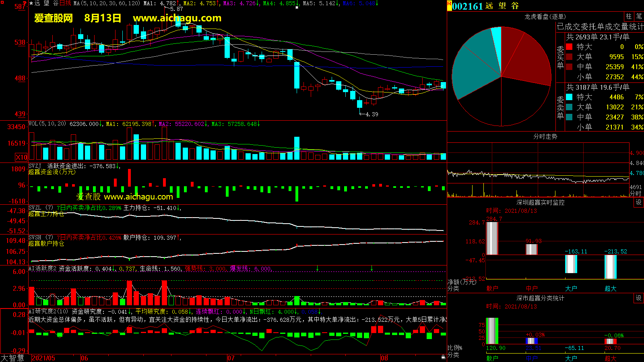This screenshot has height=362, width=644.
Task: Open 设 settings for 深圳超赢分类统计
Action: pyautogui.click(x=639, y=298)
